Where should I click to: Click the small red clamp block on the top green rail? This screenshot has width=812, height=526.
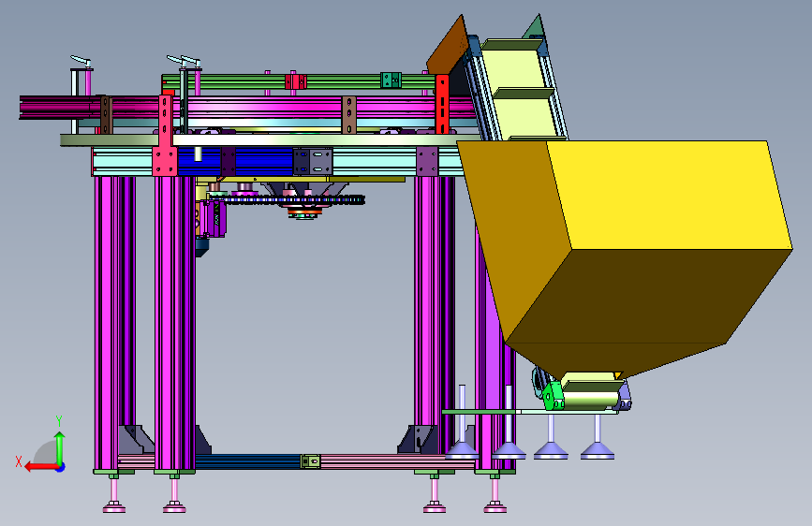[x=296, y=81]
